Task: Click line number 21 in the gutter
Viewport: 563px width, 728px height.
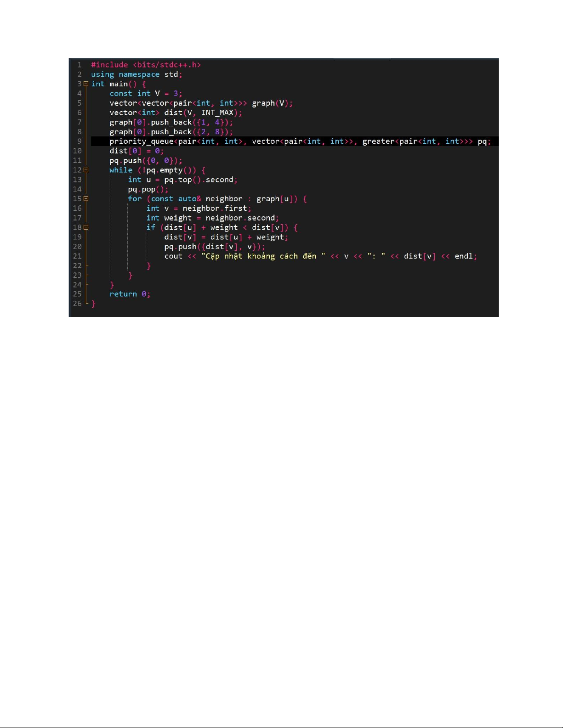Action: [77, 256]
